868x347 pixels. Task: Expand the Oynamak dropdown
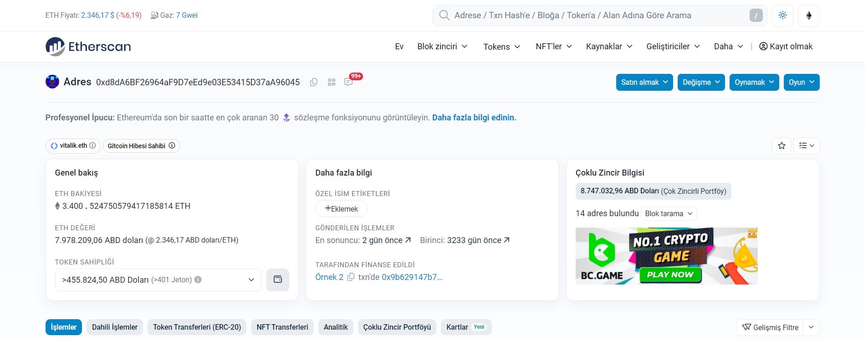click(x=754, y=82)
